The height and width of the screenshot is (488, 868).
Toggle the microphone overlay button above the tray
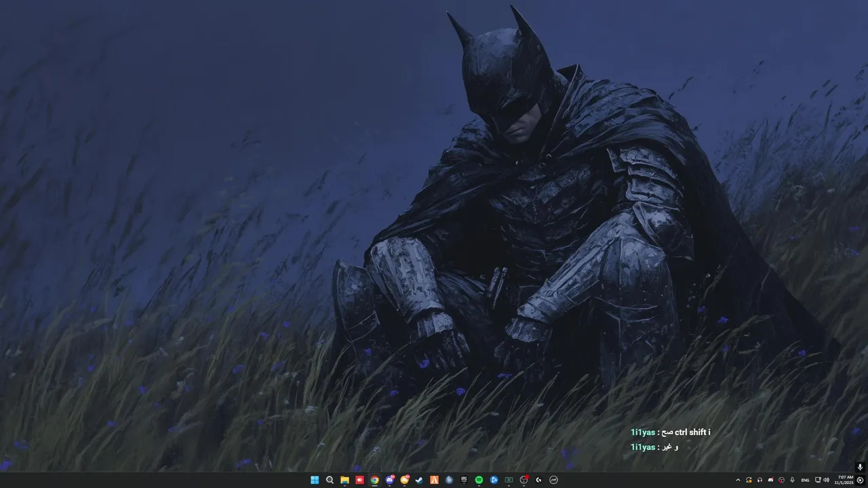click(x=860, y=467)
